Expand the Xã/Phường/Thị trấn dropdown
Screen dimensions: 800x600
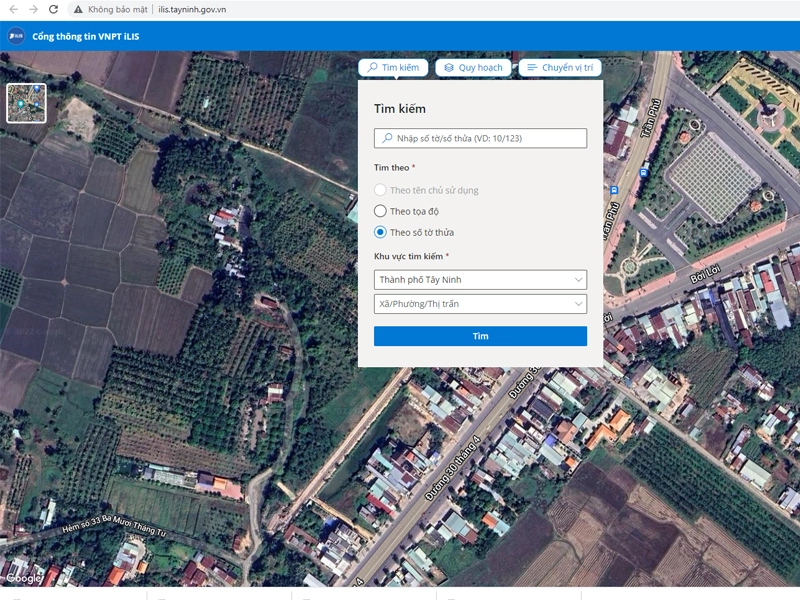[x=480, y=304]
